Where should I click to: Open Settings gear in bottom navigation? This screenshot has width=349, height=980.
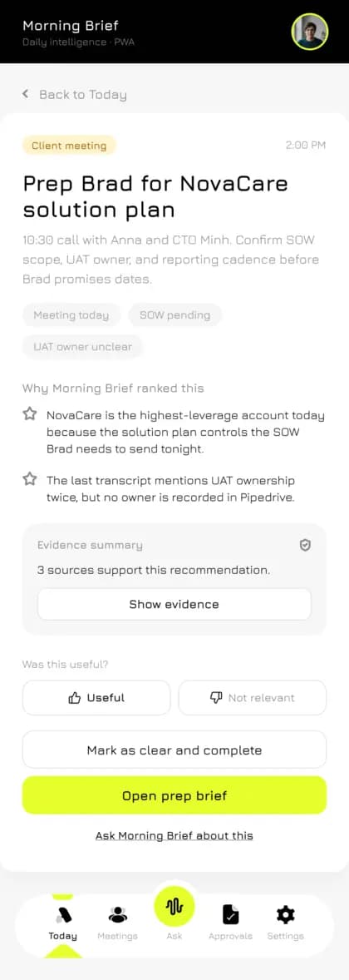pyautogui.click(x=285, y=923)
